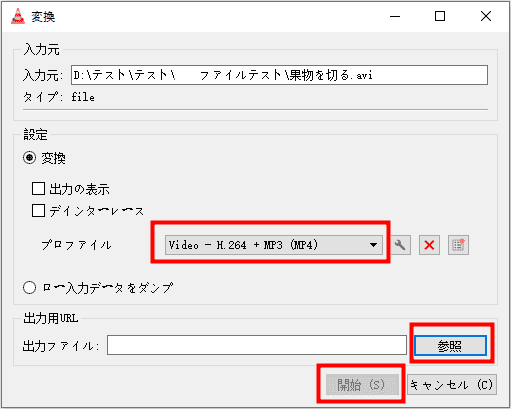The image size is (511, 409).
Task: Focus the 出力ファイル text field
Action: click(257, 345)
